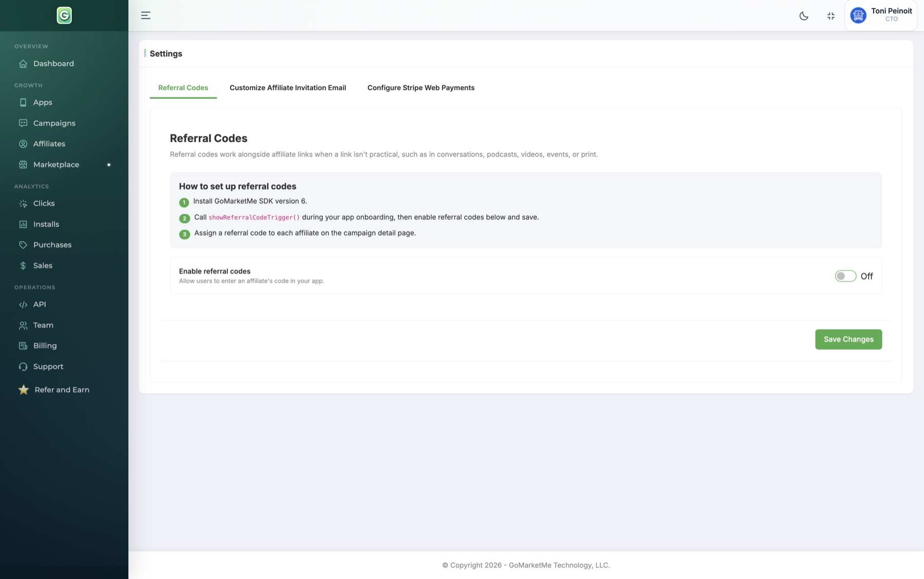The width and height of the screenshot is (924, 579).
Task: Click the Save Changes button
Action: coord(849,339)
